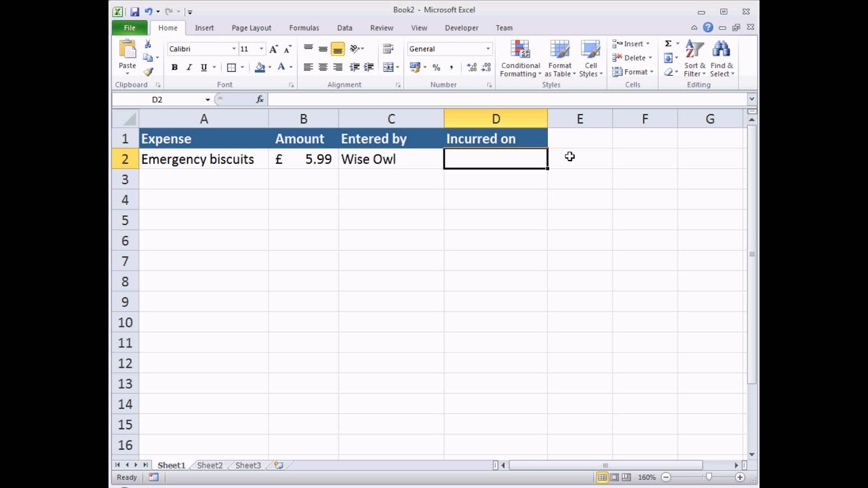This screenshot has height=488, width=868.
Task: Apply Font Color letter A
Action: pyautogui.click(x=281, y=67)
